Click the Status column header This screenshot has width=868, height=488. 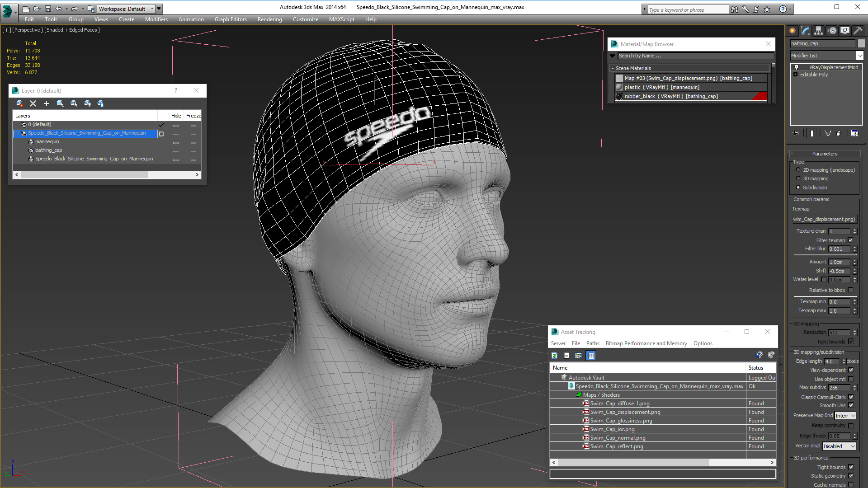pos(761,368)
